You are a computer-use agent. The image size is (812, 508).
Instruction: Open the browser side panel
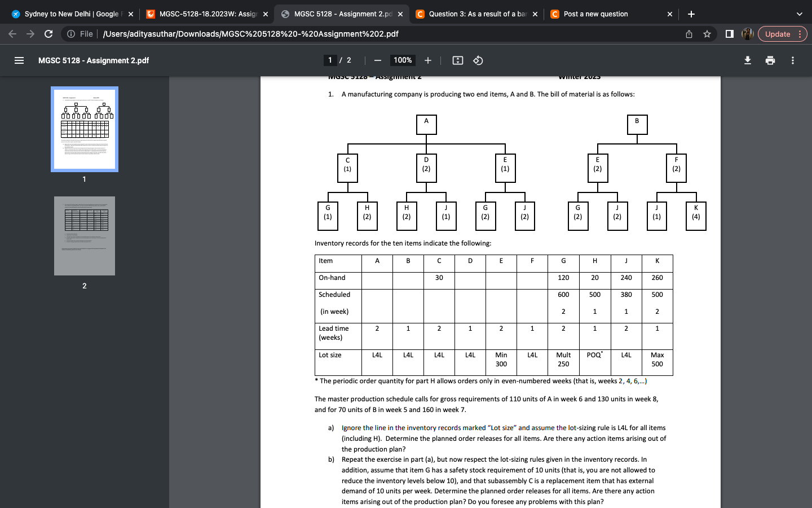[729, 34]
